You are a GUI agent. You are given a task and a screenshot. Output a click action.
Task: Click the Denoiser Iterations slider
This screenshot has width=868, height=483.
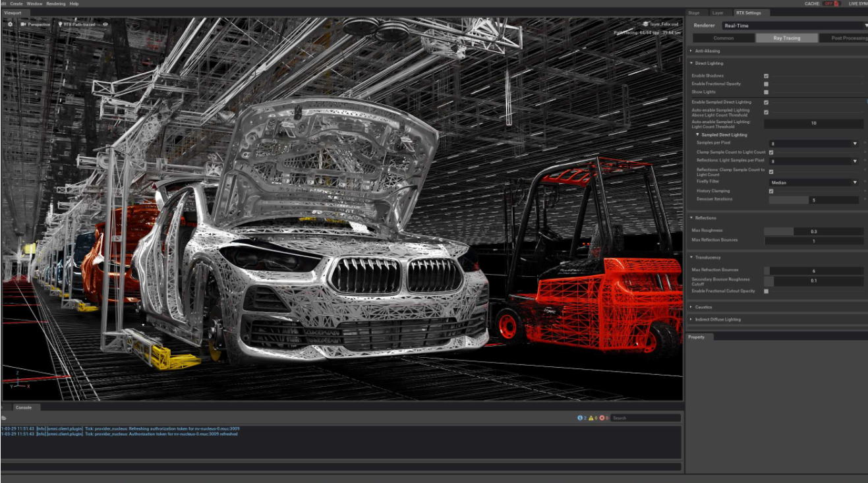coord(814,200)
